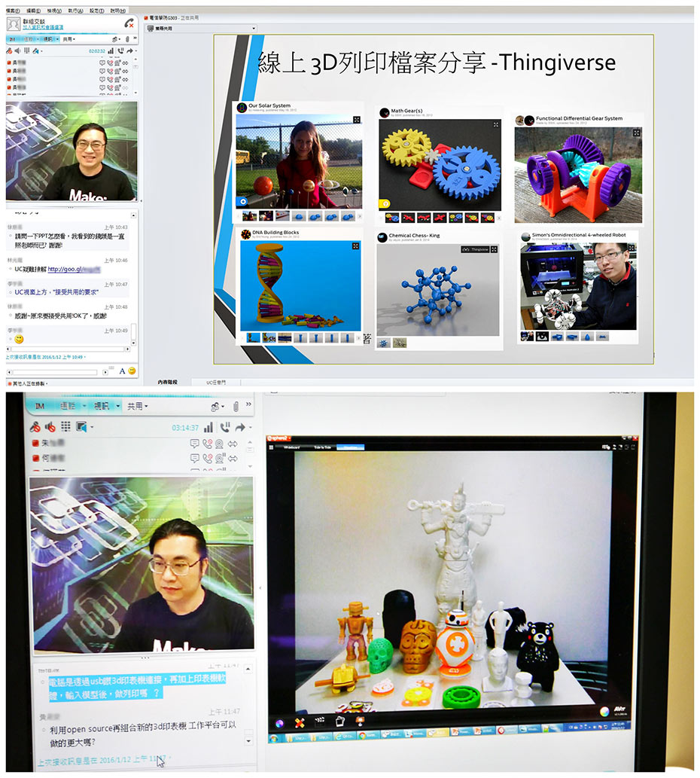Click the clipboard paste icon in Sphere2 toolbar
The image size is (700, 778).
(x=340, y=721)
